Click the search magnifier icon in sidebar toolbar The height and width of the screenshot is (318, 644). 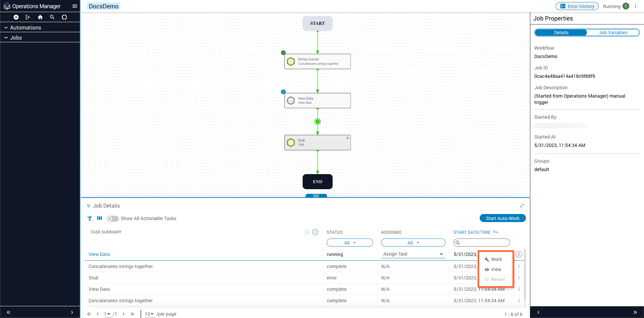(x=52, y=17)
